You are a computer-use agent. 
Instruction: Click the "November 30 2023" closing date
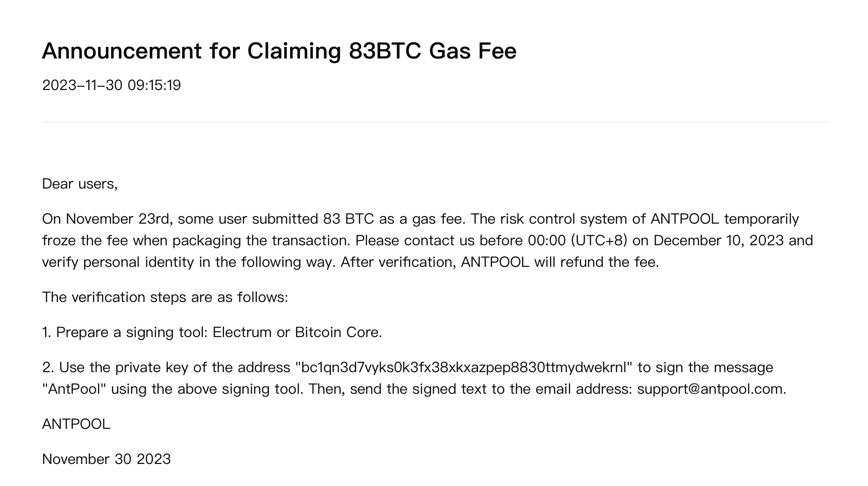coord(106,459)
